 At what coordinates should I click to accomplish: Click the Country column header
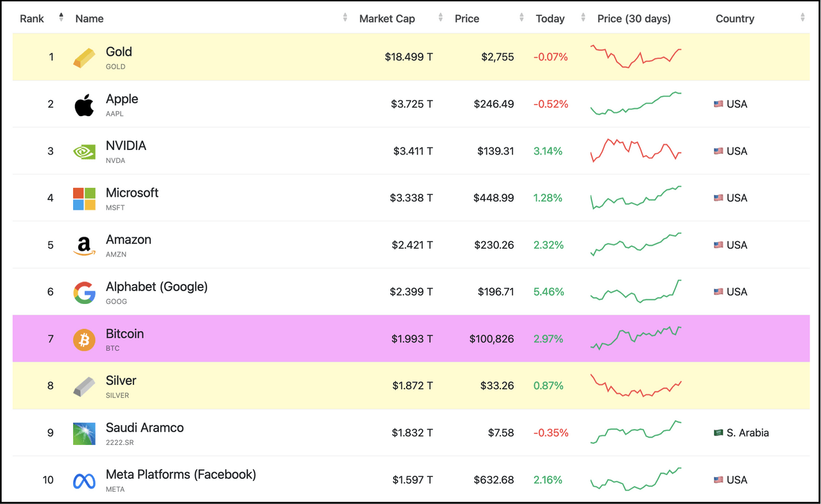click(x=734, y=19)
